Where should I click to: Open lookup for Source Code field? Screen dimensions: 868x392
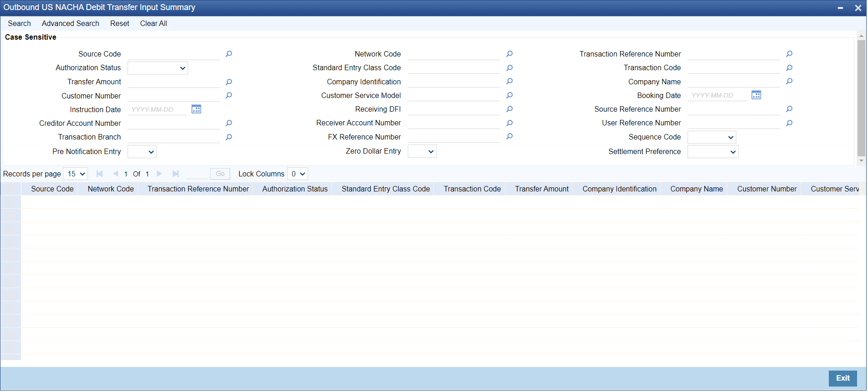click(229, 54)
